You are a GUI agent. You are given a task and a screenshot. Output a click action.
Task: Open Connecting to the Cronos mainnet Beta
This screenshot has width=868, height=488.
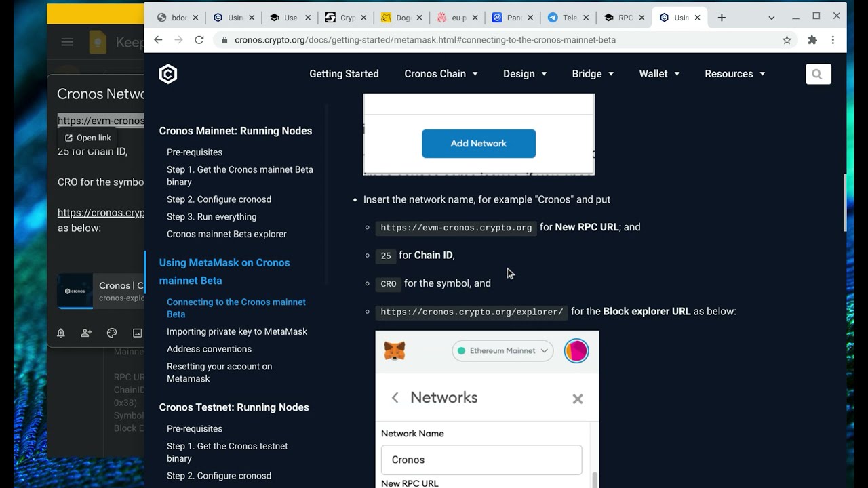[236, 308]
